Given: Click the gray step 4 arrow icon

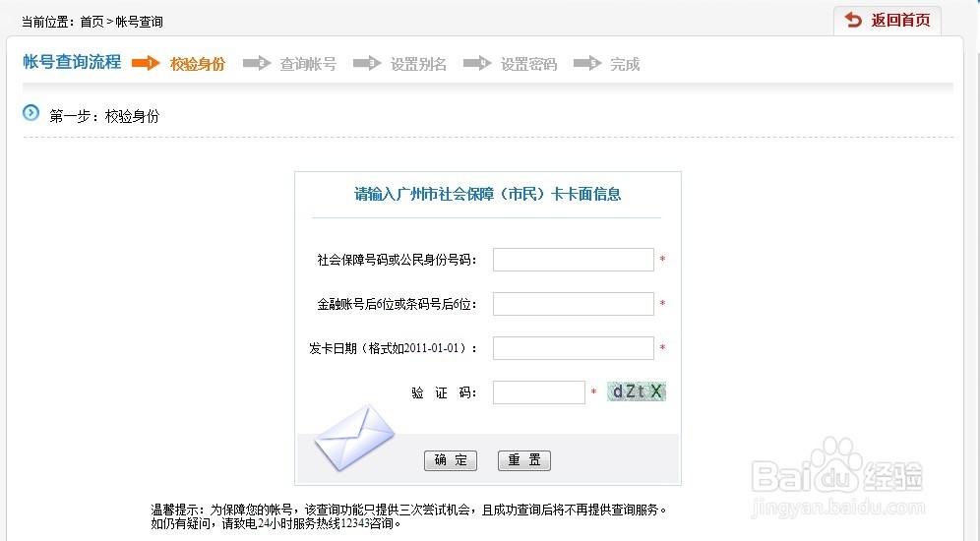Looking at the screenshot, I should click(x=477, y=63).
